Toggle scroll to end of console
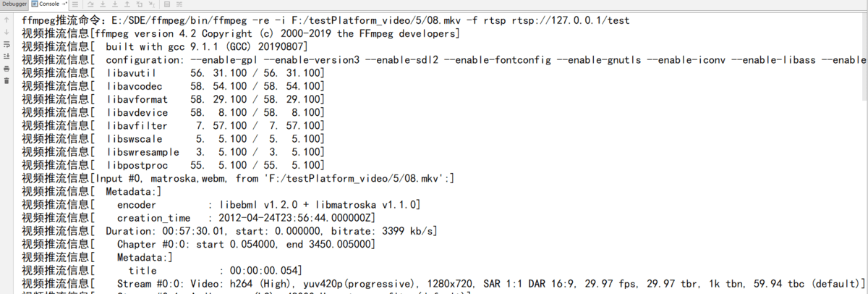The height and width of the screenshot is (294, 868). click(x=7, y=56)
